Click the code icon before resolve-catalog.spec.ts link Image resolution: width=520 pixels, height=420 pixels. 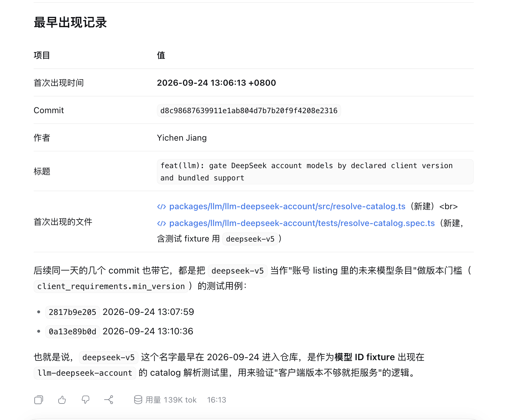(x=161, y=223)
